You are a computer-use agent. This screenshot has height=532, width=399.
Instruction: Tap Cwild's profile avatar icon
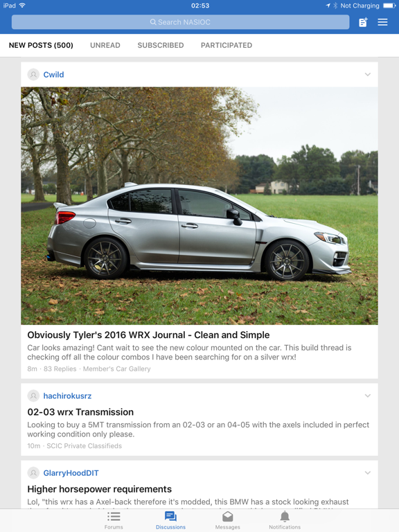coord(33,75)
